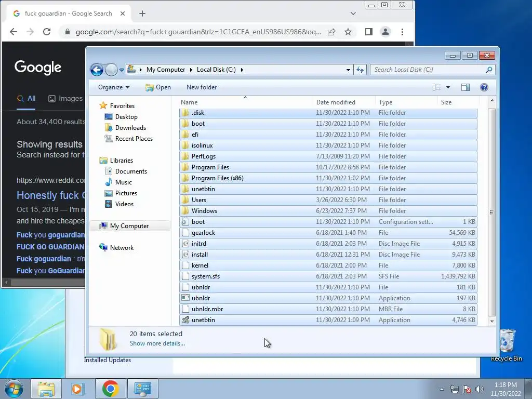The width and height of the screenshot is (532, 399).
Task: Open Videos library
Action: click(x=119, y=204)
